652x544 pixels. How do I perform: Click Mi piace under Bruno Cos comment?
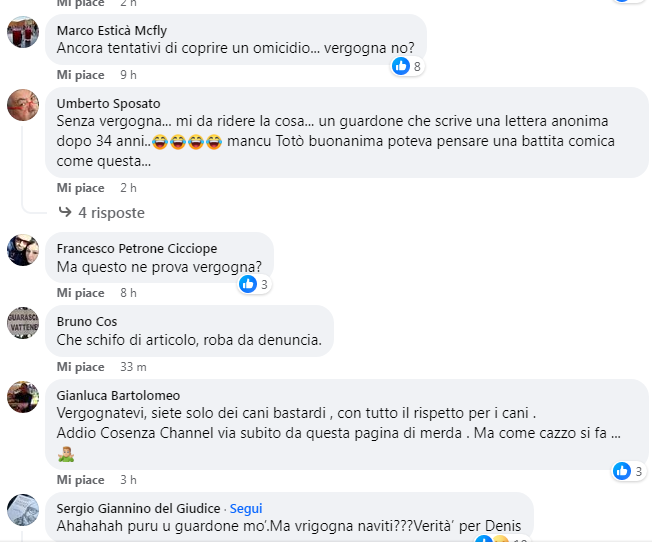pos(81,367)
